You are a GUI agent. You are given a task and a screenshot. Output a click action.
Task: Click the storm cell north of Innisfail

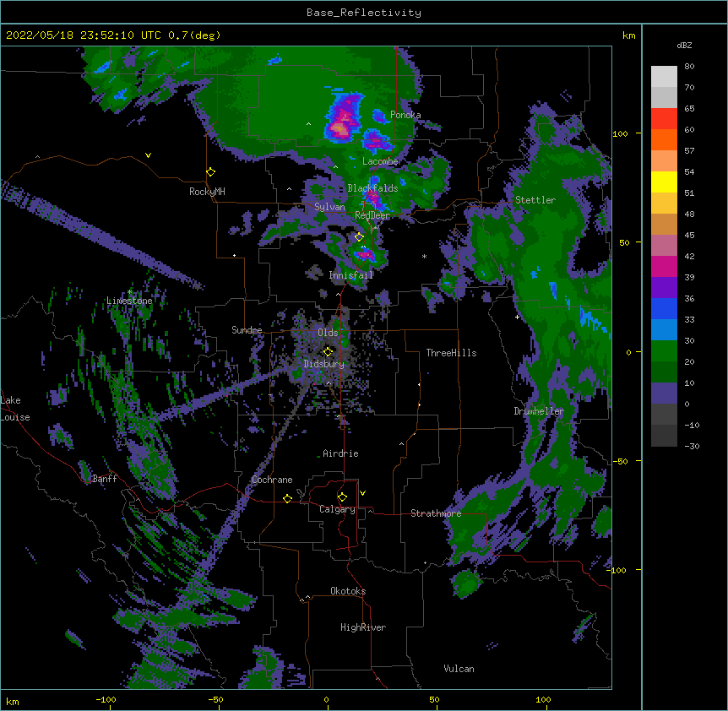pyautogui.click(x=365, y=254)
